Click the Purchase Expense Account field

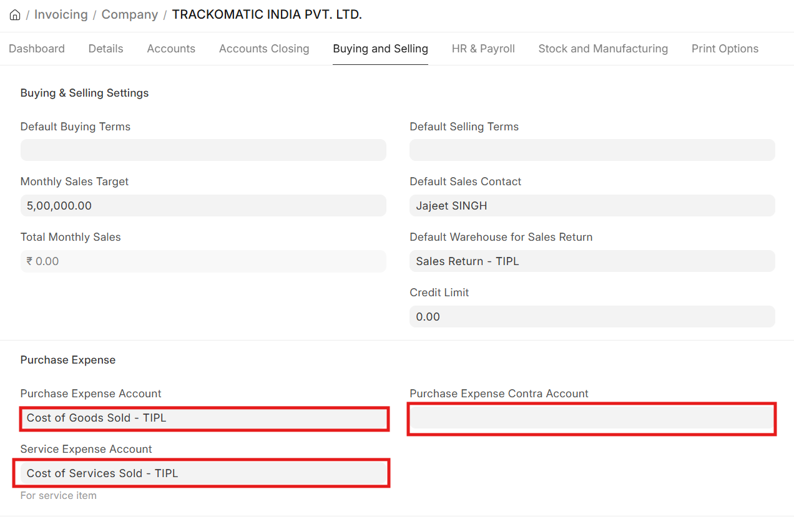tap(203, 418)
